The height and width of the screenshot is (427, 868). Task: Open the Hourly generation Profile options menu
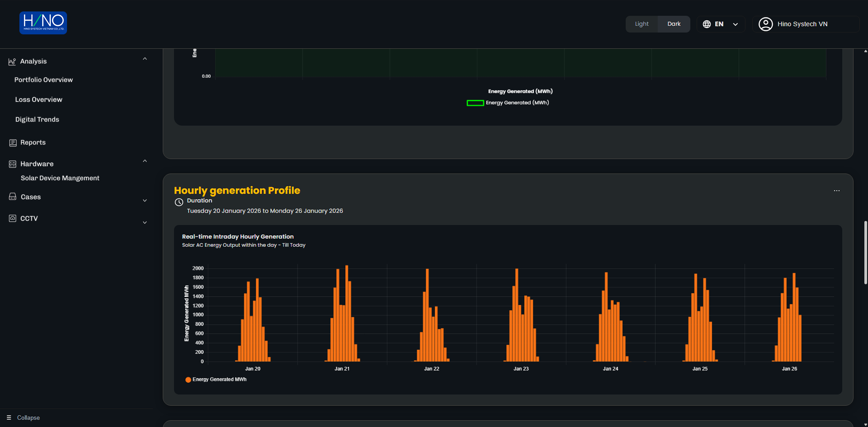pos(837,191)
